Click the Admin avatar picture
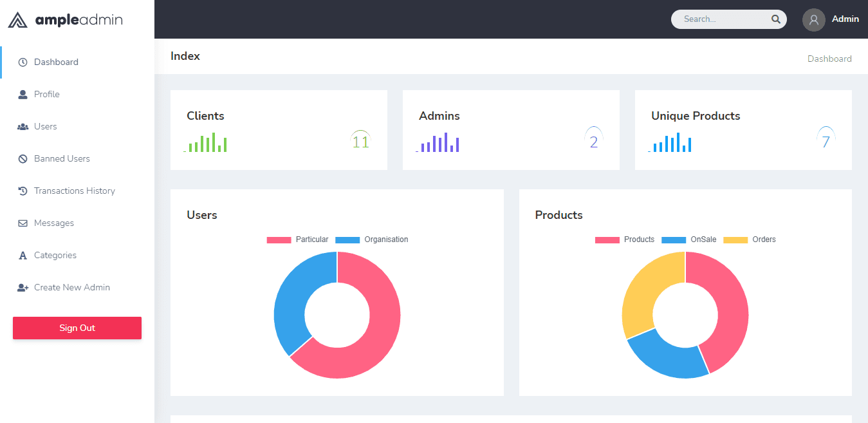This screenshot has width=868, height=423. 813,19
